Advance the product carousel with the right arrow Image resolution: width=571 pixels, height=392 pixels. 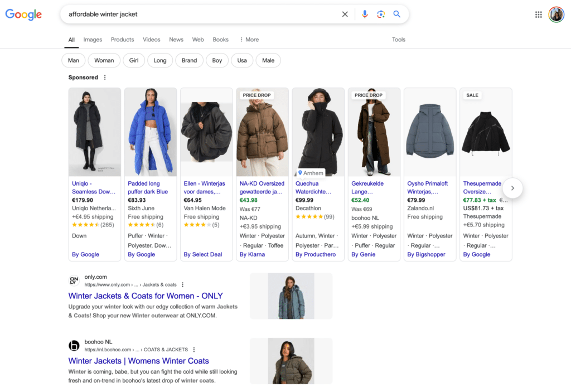click(x=512, y=188)
